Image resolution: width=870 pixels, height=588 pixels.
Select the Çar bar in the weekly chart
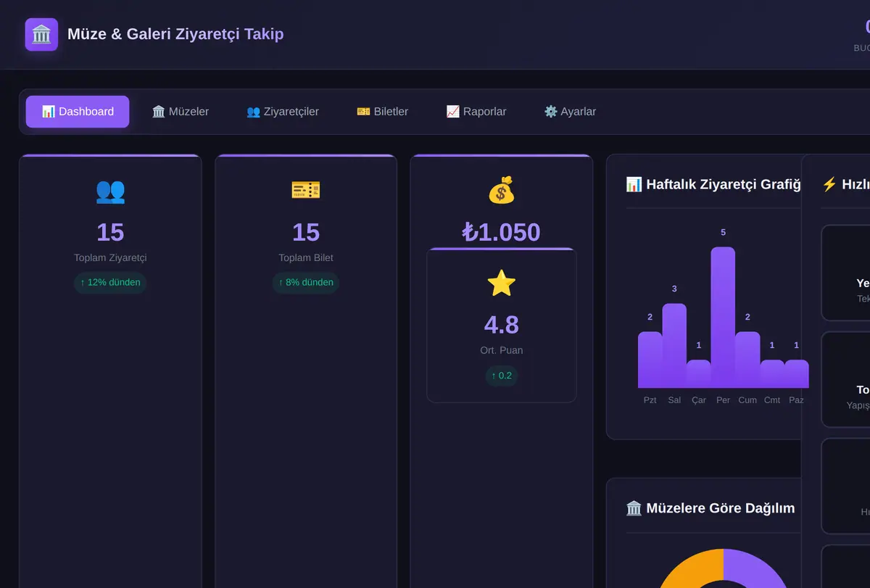pyautogui.click(x=699, y=373)
